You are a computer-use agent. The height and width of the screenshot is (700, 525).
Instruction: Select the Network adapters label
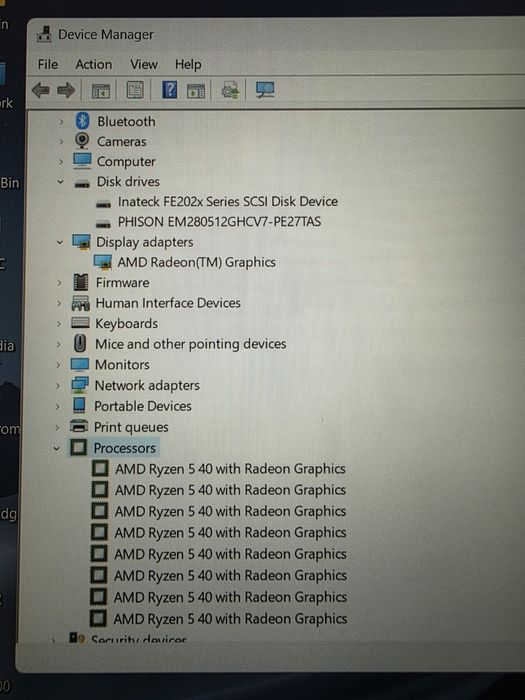pyautogui.click(x=147, y=385)
